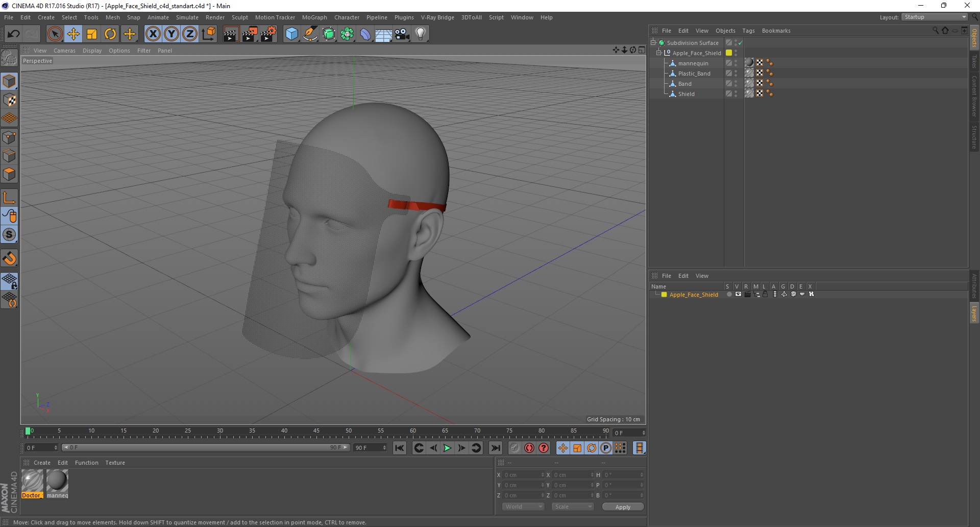980x527 pixels.
Task: Switch to Points mode
Action: pyautogui.click(x=9, y=137)
